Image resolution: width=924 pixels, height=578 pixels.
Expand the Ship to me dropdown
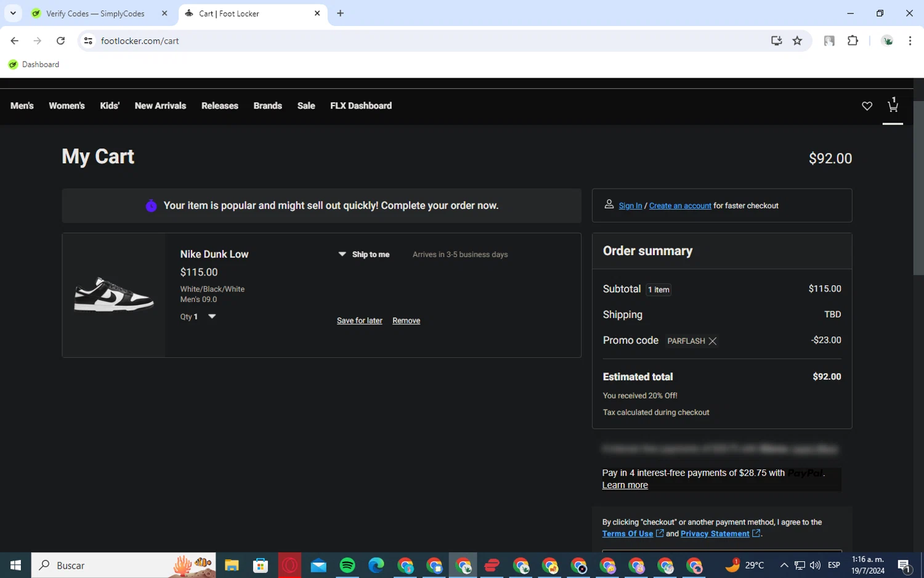(364, 254)
